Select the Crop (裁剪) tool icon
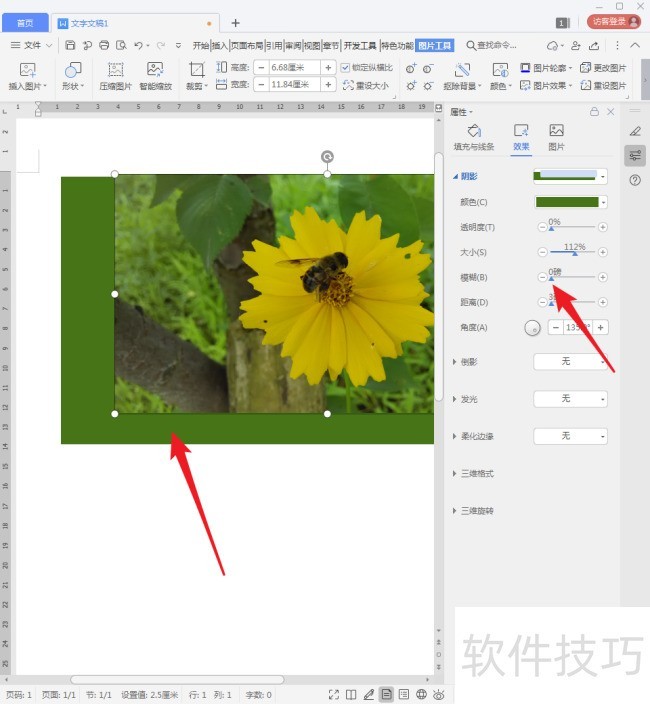The width and height of the screenshot is (650, 704). [197, 70]
